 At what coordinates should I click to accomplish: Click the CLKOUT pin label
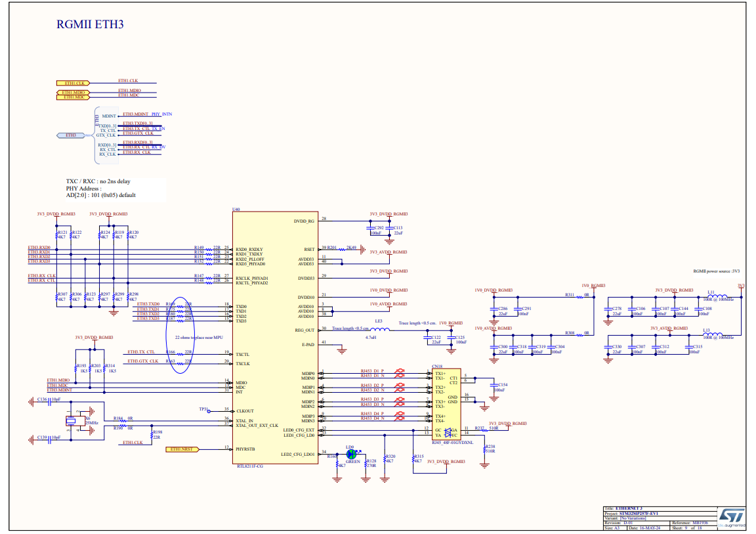click(245, 411)
